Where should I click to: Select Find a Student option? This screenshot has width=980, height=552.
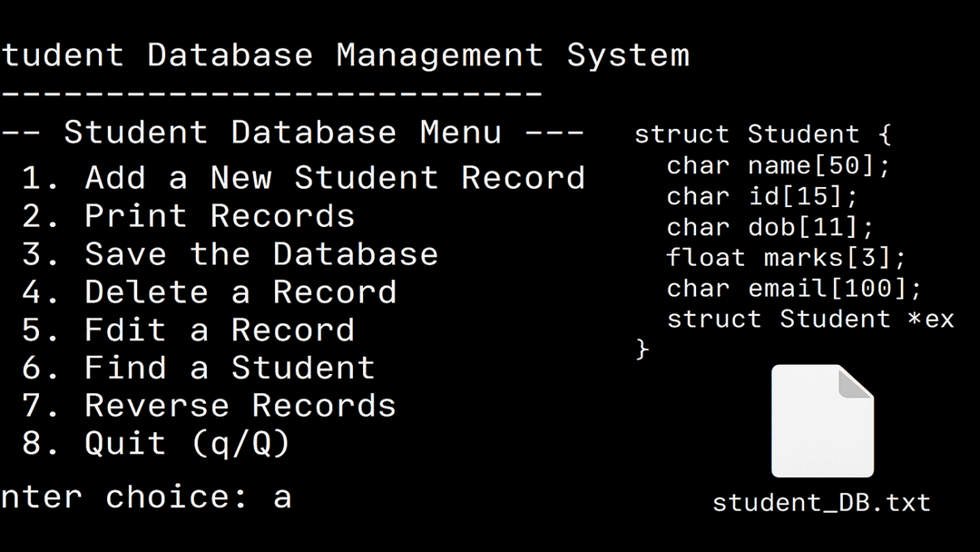(198, 368)
